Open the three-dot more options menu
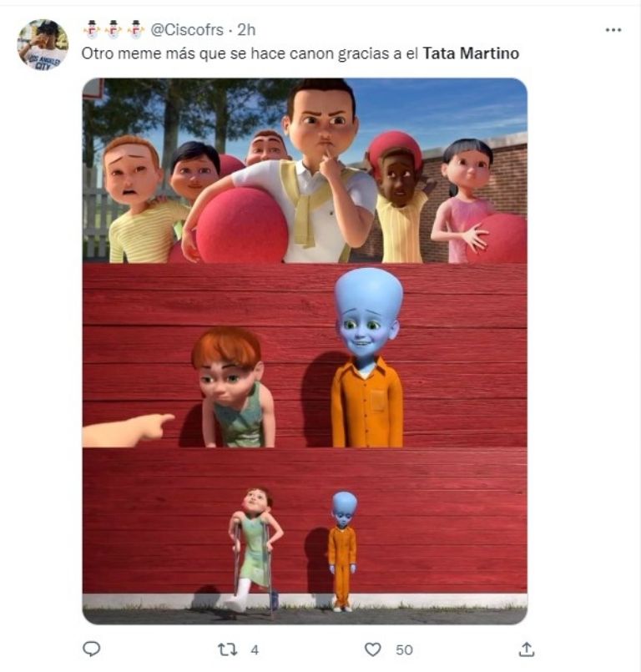The height and width of the screenshot is (672, 641). coord(613,30)
